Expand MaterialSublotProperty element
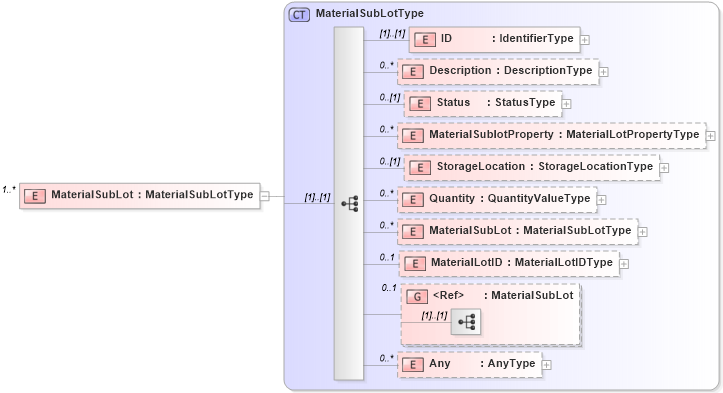The height and width of the screenshot is (393, 723). click(x=711, y=136)
